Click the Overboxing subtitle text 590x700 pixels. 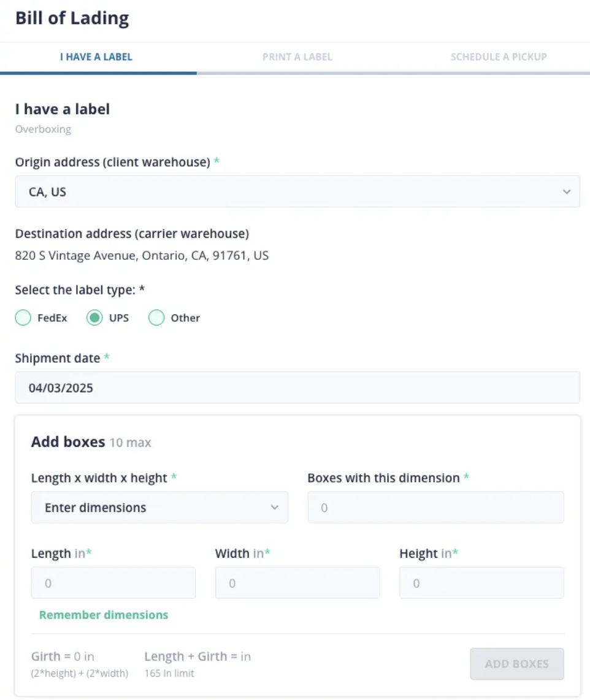click(43, 129)
